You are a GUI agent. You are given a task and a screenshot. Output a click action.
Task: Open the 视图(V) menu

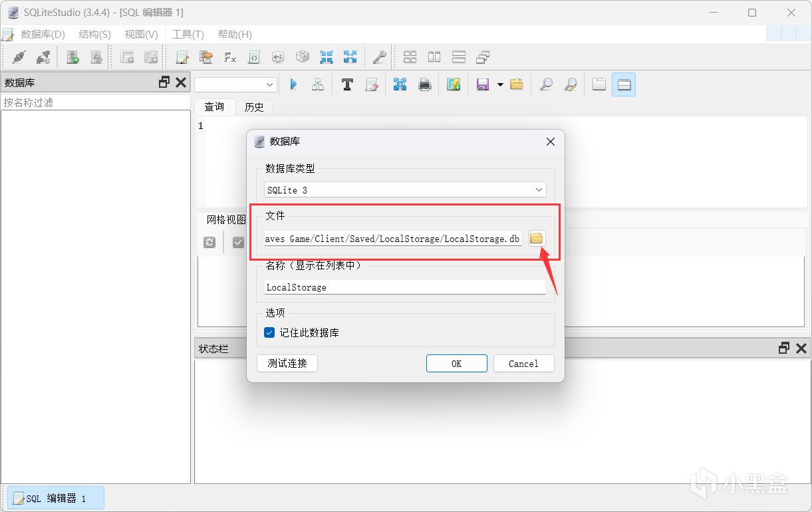tap(141, 35)
